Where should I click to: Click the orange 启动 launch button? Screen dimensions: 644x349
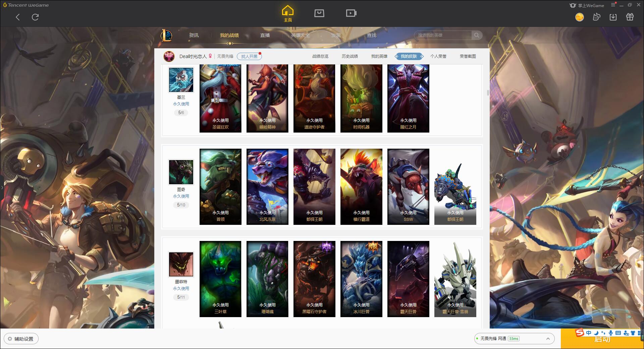(602, 339)
